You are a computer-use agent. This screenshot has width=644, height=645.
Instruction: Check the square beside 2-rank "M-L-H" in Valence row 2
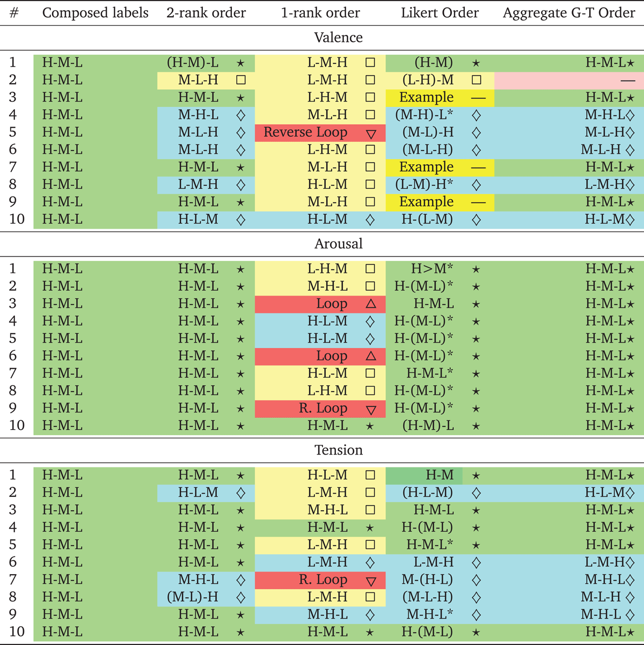pyautogui.click(x=241, y=80)
